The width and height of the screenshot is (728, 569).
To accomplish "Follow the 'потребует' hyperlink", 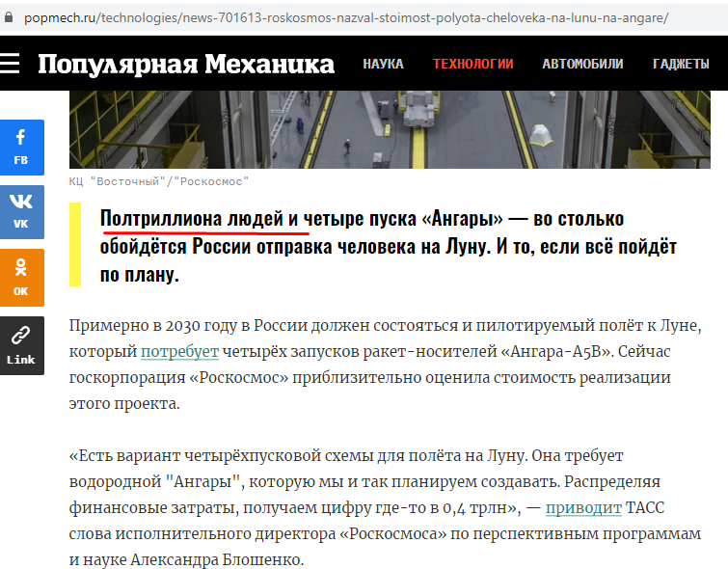I will pos(180,352).
